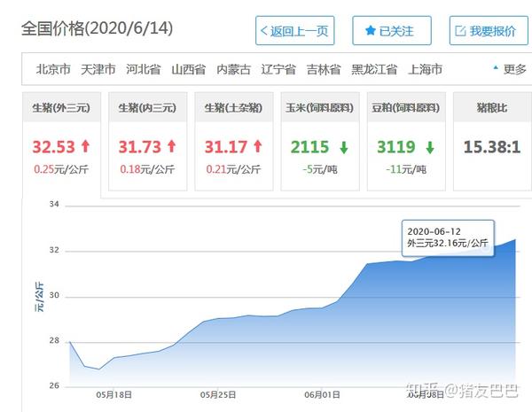The width and height of the screenshot is (532, 412).
Task: Click the 0.25元/公斤 change text
Action: pos(61,169)
